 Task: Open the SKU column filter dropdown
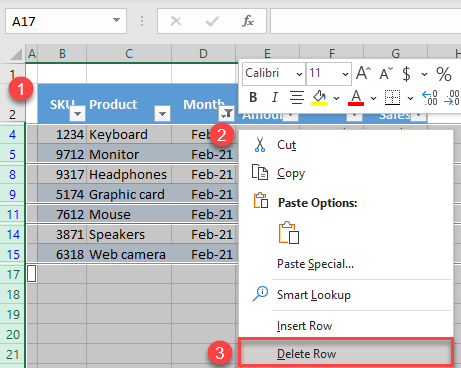click(78, 114)
